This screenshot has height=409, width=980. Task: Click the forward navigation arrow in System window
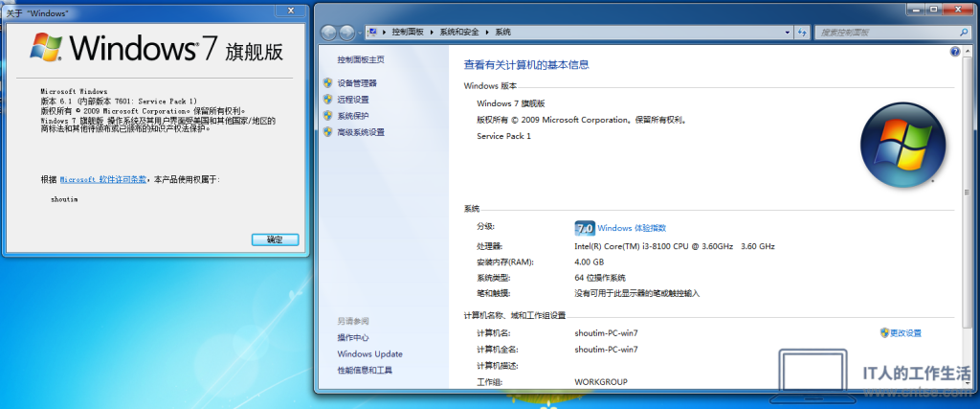(x=347, y=32)
